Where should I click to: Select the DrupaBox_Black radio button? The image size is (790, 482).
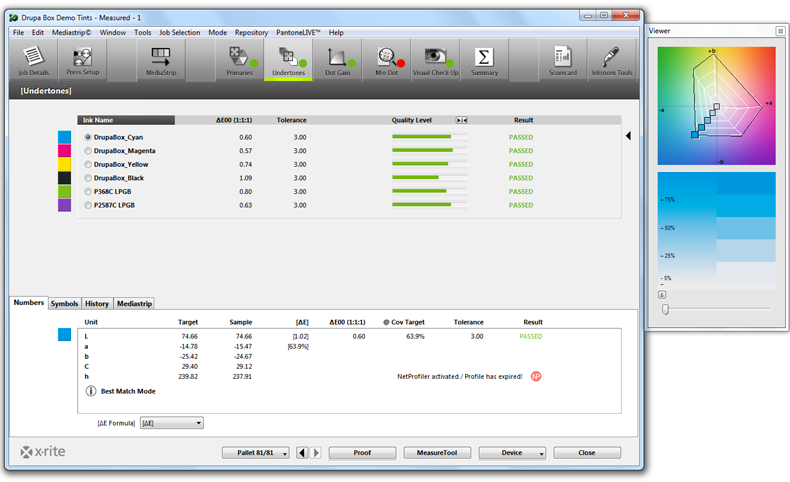tap(88, 178)
